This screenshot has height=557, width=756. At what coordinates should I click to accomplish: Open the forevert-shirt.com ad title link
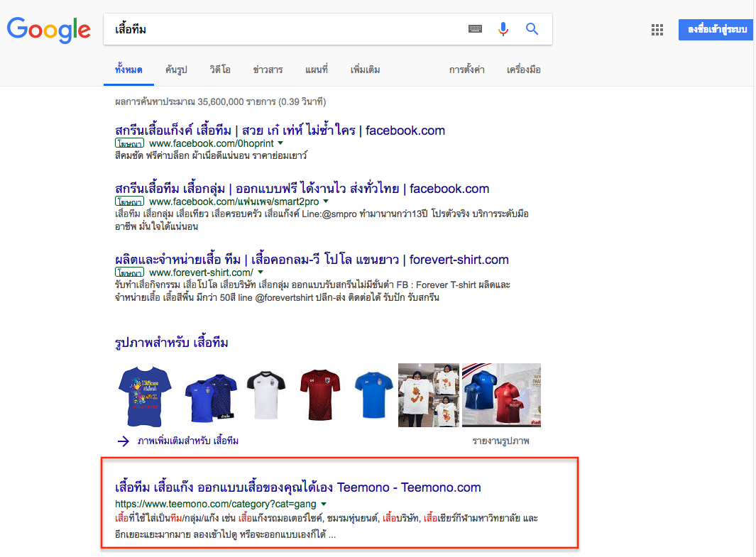point(312,259)
